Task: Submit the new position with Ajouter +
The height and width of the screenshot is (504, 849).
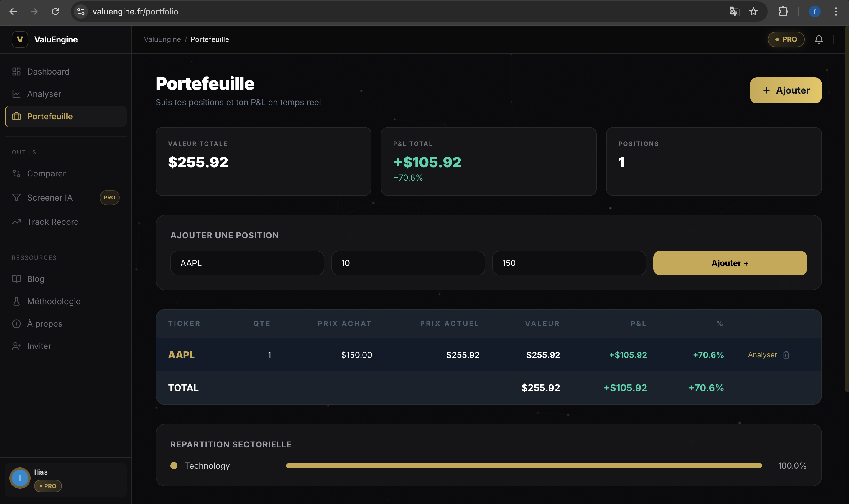Action: tap(729, 262)
